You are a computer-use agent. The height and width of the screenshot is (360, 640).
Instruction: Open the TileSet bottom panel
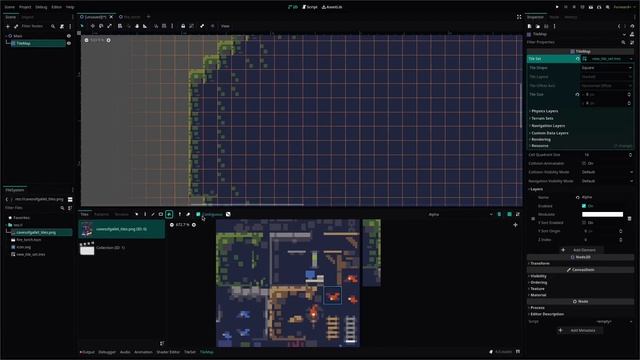click(x=190, y=352)
